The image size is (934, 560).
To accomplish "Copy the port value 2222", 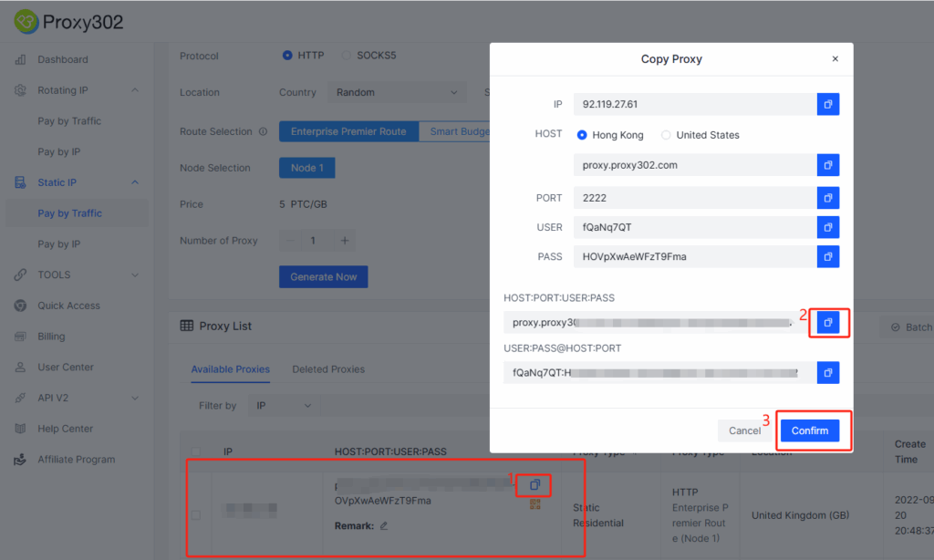I will (828, 198).
